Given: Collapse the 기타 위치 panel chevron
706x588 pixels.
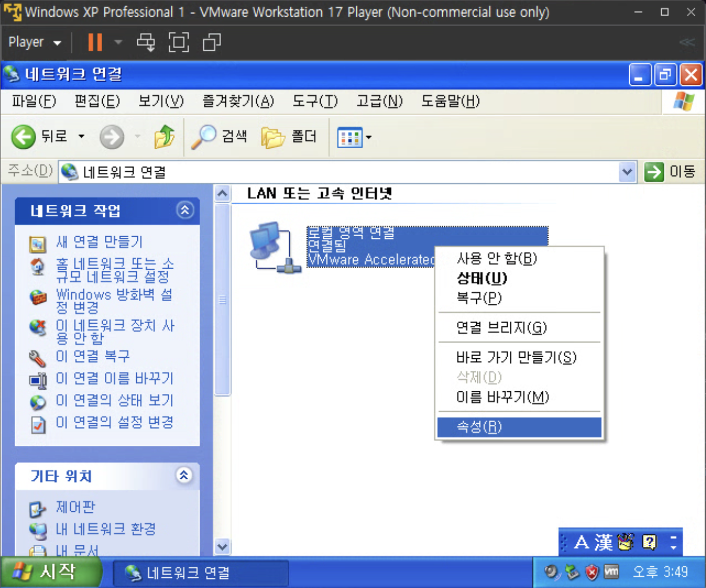Looking at the screenshot, I should [184, 476].
